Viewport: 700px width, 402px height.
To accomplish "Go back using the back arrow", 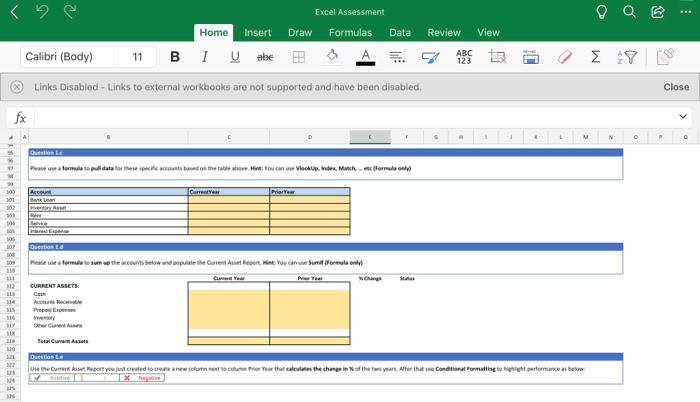I will click(x=14, y=12).
